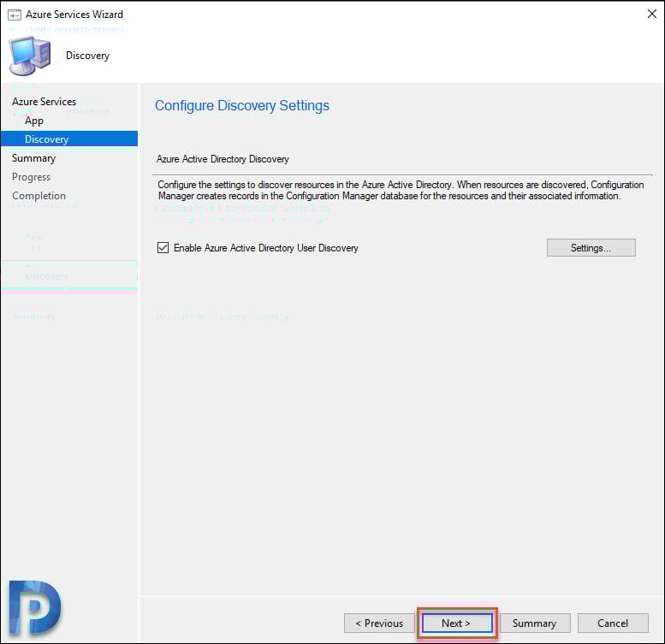Toggle Enable Azure Active Directory User Discovery
665x644 pixels.
coord(163,248)
